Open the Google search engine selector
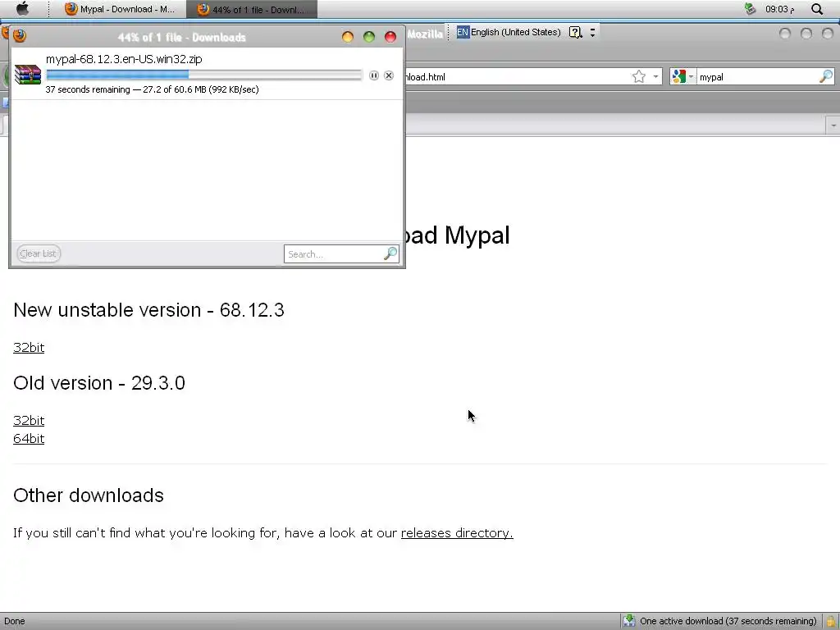Image resolution: width=840 pixels, height=630 pixels. click(x=682, y=76)
